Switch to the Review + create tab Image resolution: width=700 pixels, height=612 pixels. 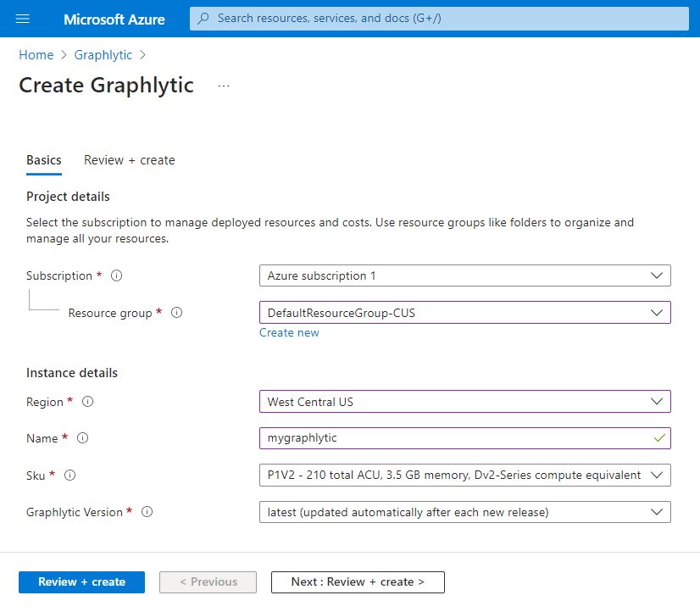click(x=130, y=160)
